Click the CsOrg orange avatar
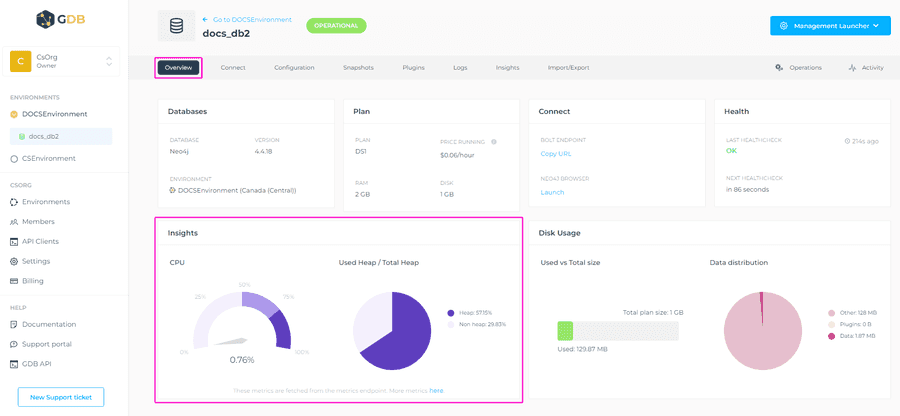The image size is (900, 416). tap(21, 61)
